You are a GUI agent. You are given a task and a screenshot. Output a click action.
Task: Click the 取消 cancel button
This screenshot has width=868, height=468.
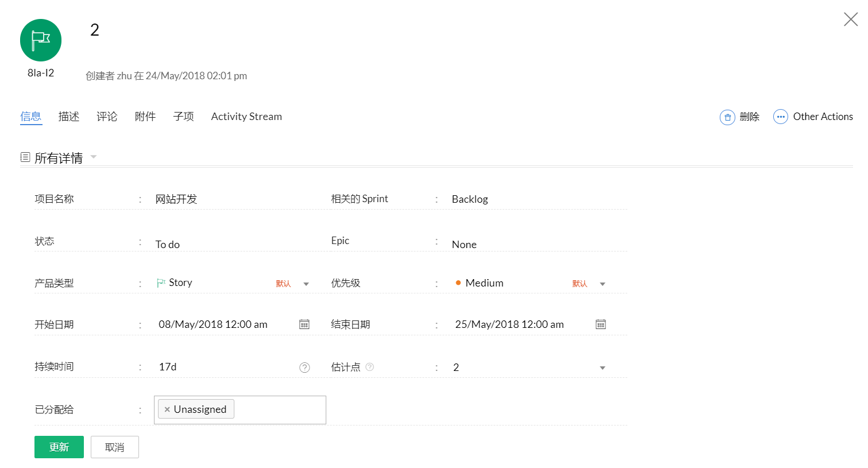[x=115, y=447]
